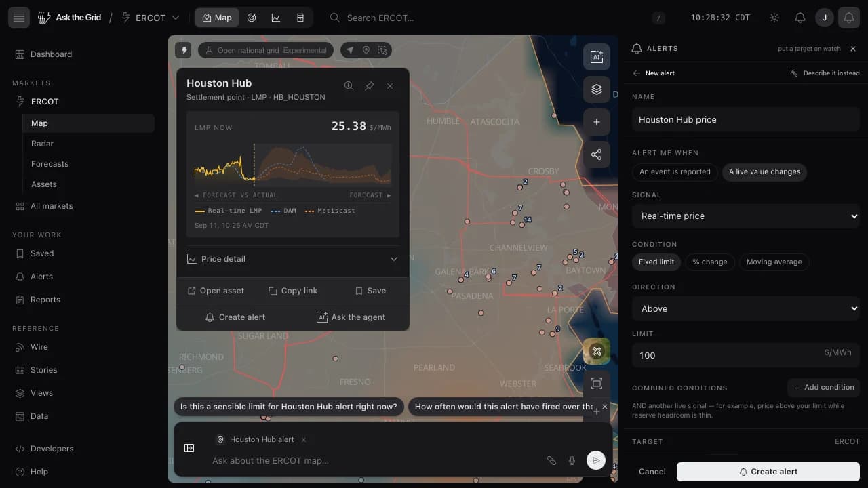
Task: Click the alert Name input field
Action: coord(746,119)
